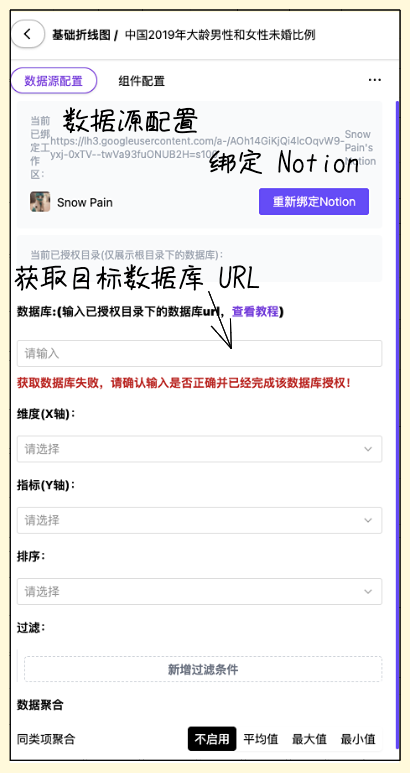This screenshot has width=410, height=773.
Task: Select 最大值 aggregation option
Action: (309, 739)
